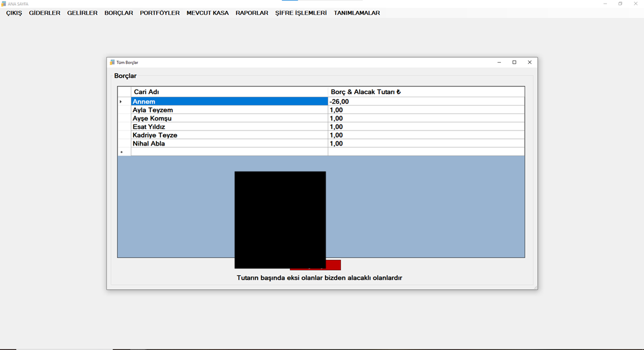This screenshot has height=350, width=644.
Task: Open the RAPORLAR menu
Action: click(x=252, y=13)
